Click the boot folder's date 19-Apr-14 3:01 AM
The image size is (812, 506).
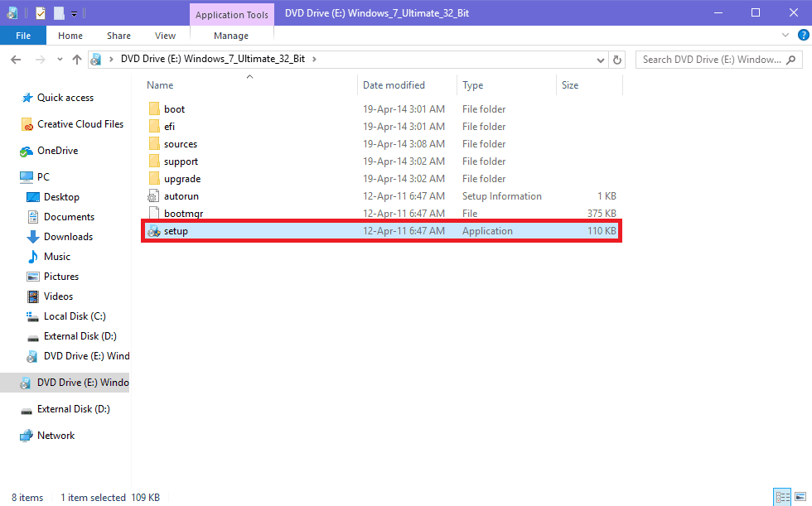point(404,109)
